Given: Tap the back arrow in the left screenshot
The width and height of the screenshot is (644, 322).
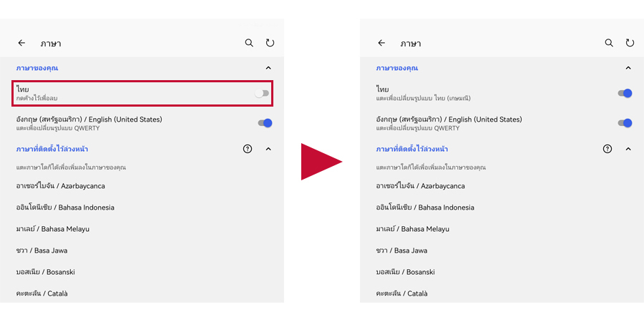Looking at the screenshot, I should [x=21, y=43].
